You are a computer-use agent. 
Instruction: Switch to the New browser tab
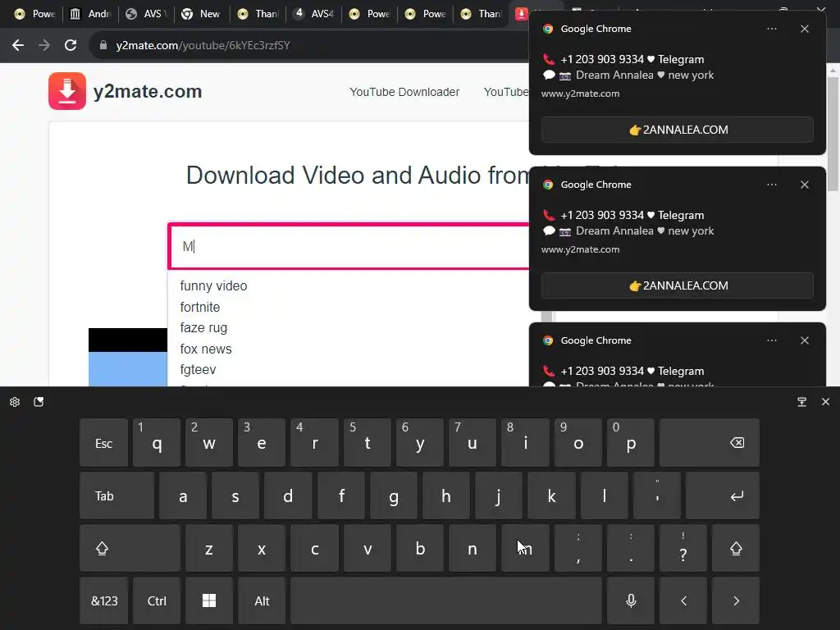click(x=202, y=14)
